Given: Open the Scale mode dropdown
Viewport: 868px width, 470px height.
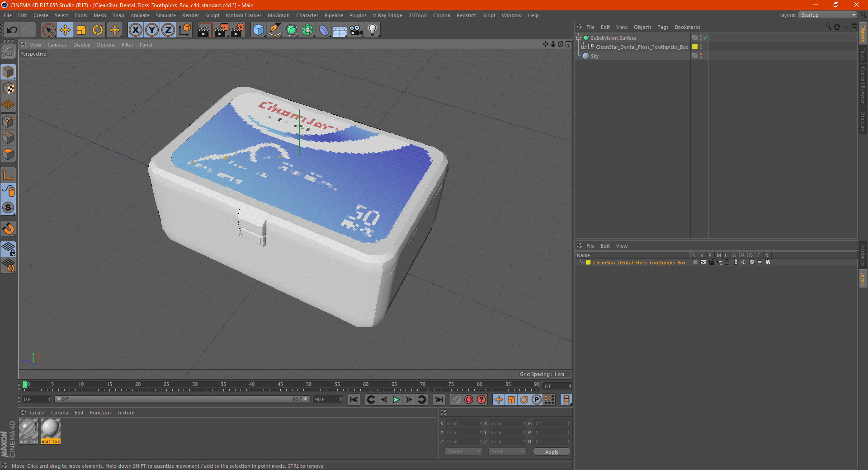Looking at the screenshot, I should [x=507, y=451].
